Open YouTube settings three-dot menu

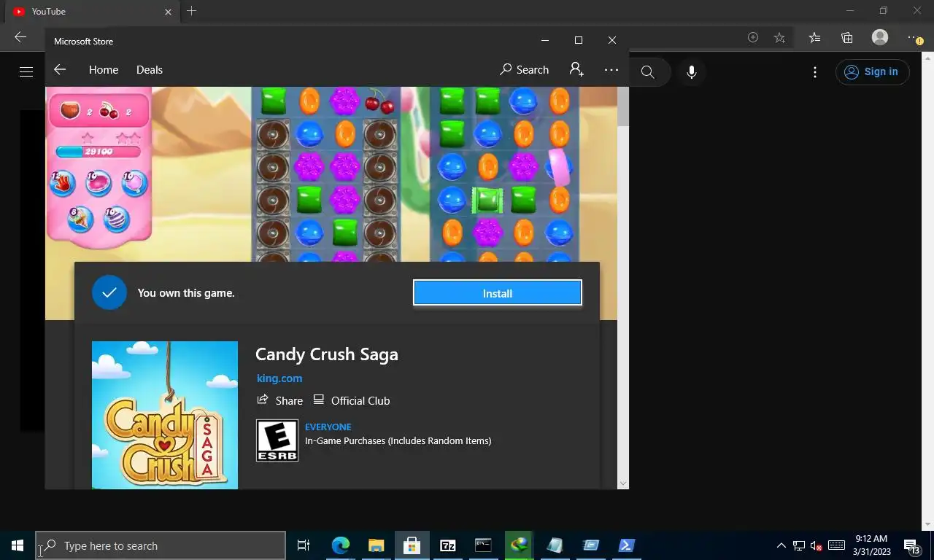(815, 71)
